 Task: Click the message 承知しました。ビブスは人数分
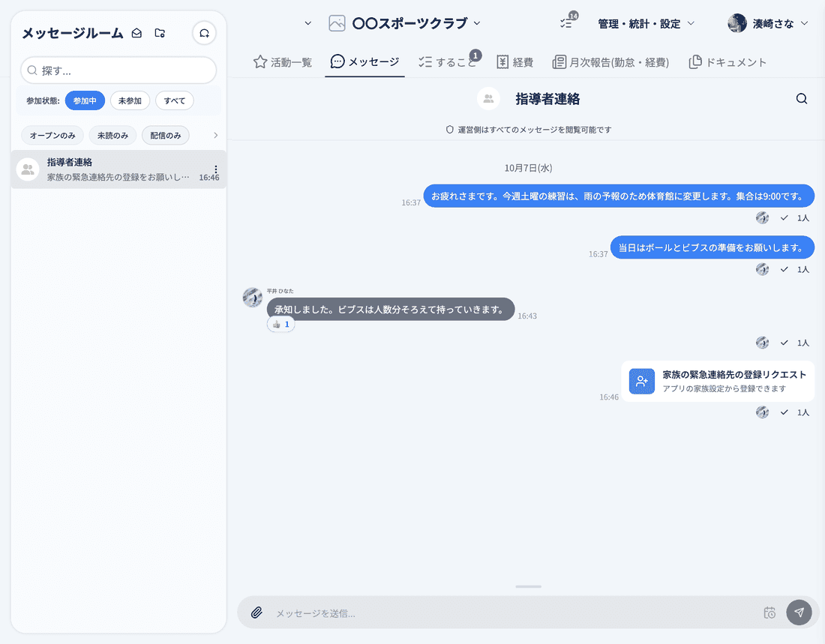point(391,310)
